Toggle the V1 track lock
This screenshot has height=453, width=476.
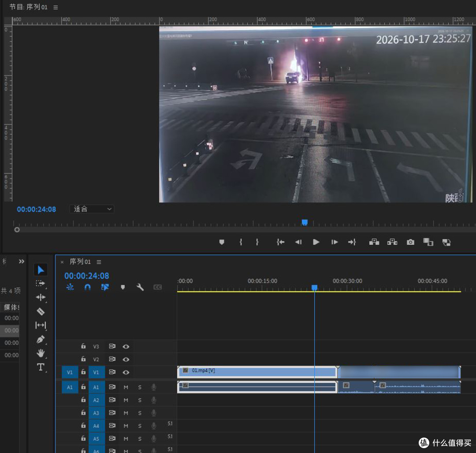[x=83, y=371]
